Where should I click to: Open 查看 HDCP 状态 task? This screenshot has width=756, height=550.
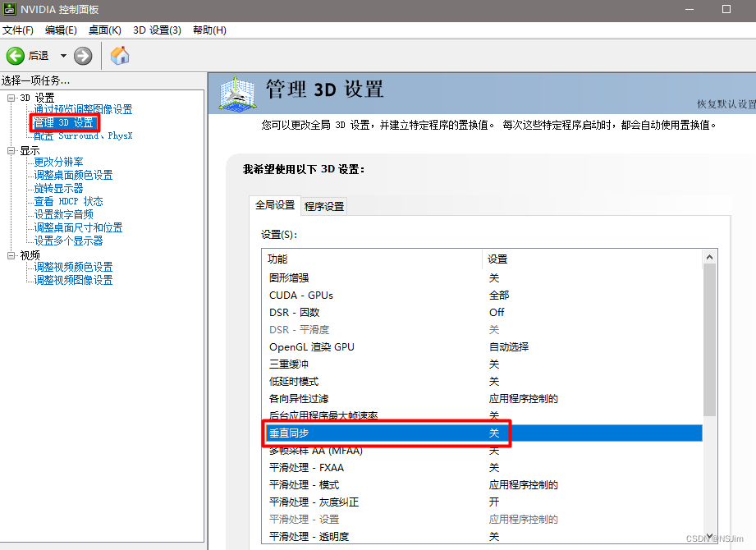(x=68, y=201)
